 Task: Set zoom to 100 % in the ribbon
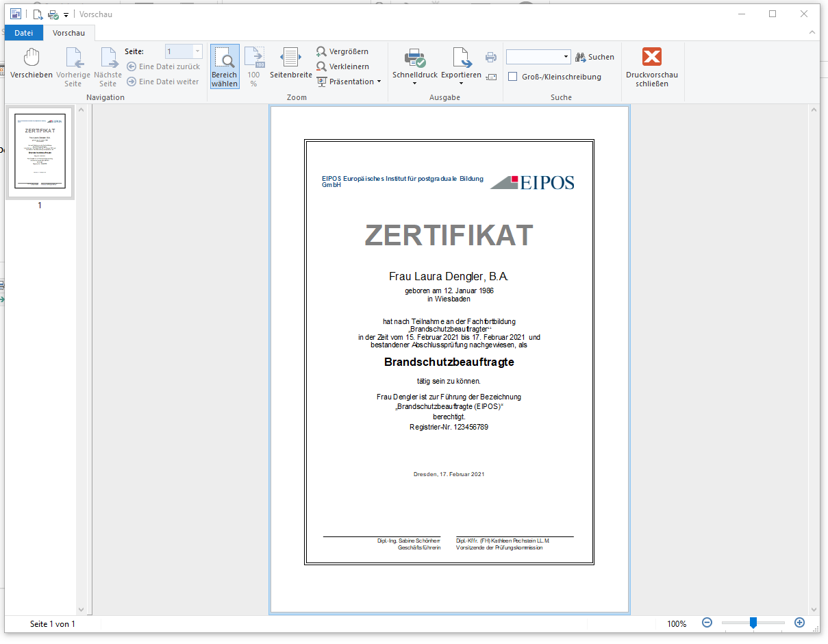pyautogui.click(x=253, y=67)
